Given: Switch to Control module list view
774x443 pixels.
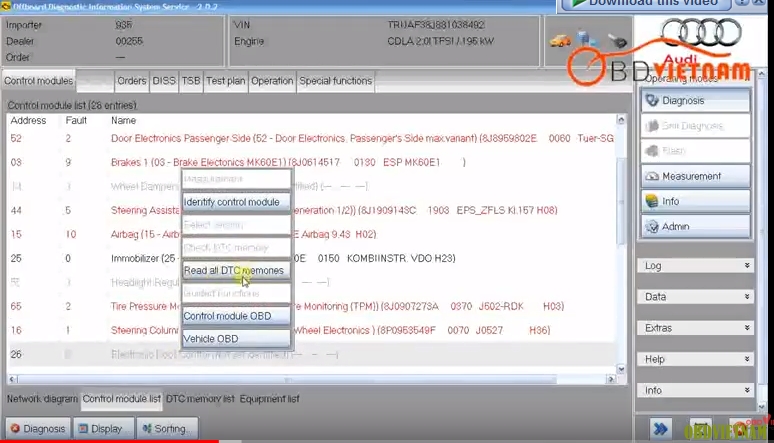Looking at the screenshot, I should [121, 399].
